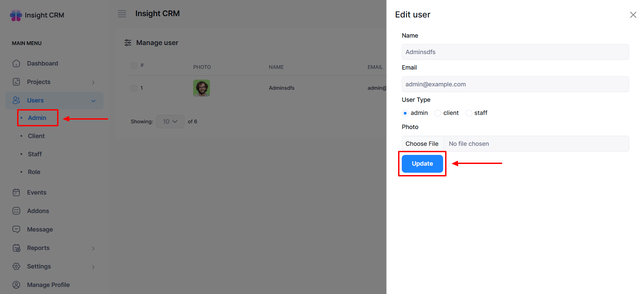The width and height of the screenshot is (644, 294).
Task: Click the Adminsdfs profile photo thumbnail
Action: click(x=202, y=88)
